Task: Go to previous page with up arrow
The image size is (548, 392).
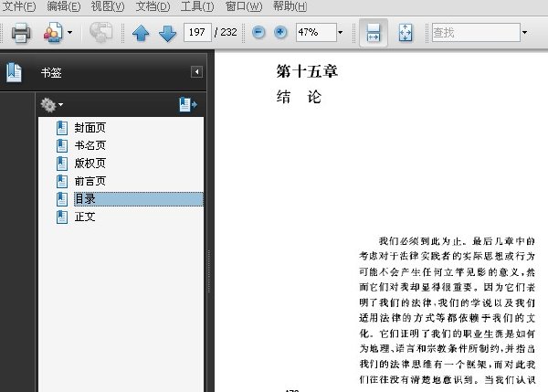Action: tap(141, 33)
